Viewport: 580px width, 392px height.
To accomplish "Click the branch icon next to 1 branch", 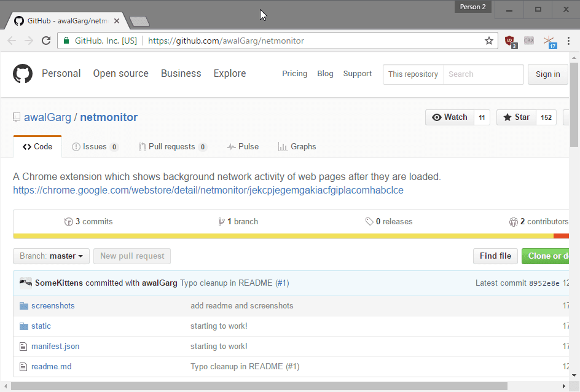I will [221, 221].
